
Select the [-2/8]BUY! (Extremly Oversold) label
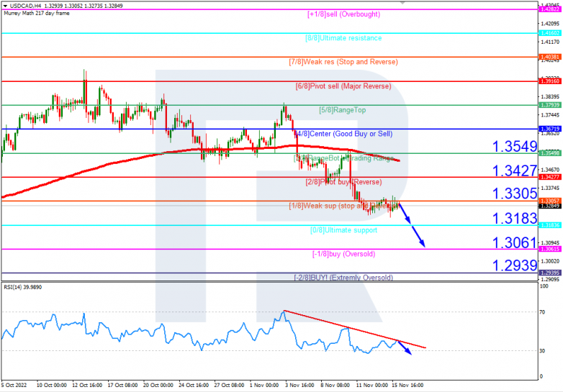click(343, 277)
